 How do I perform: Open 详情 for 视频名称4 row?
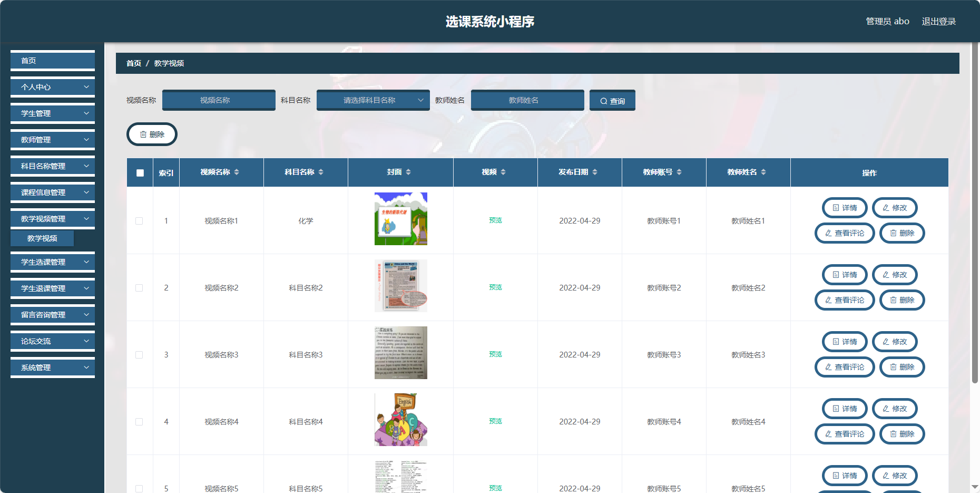(845, 409)
